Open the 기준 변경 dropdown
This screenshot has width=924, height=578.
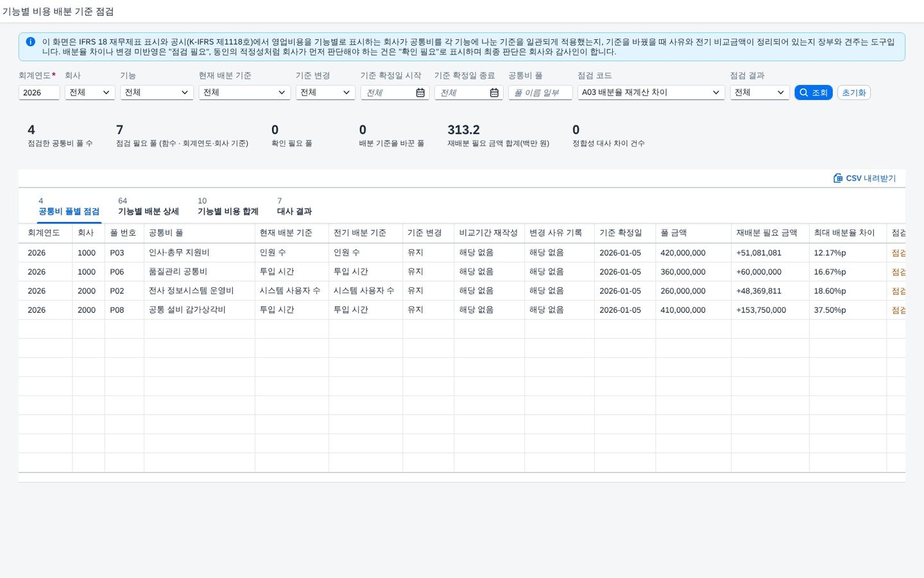click(x=325, y=92)
